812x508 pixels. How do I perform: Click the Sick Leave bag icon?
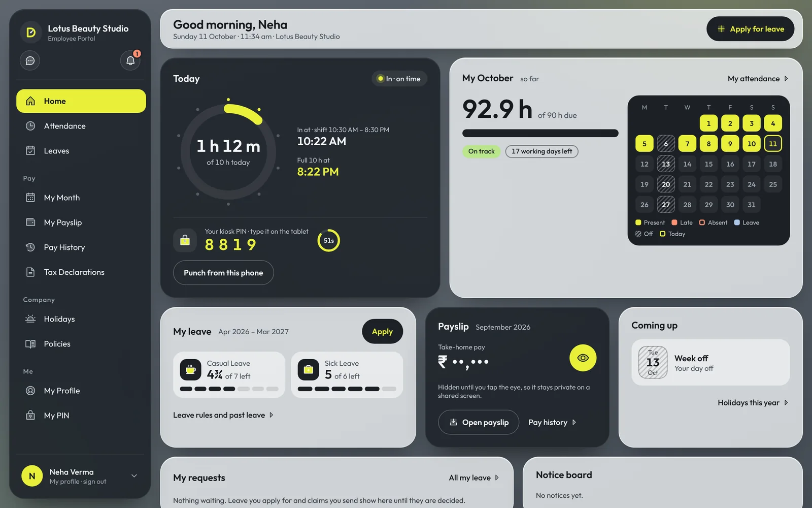pyautogui.click(x=308, y=370)
